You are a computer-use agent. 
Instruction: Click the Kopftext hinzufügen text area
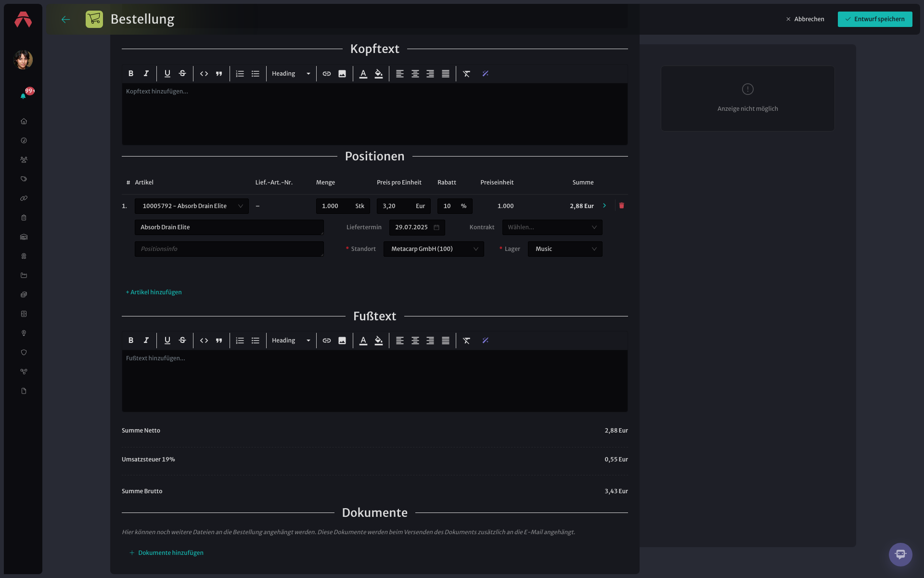(x=374, y=114)
